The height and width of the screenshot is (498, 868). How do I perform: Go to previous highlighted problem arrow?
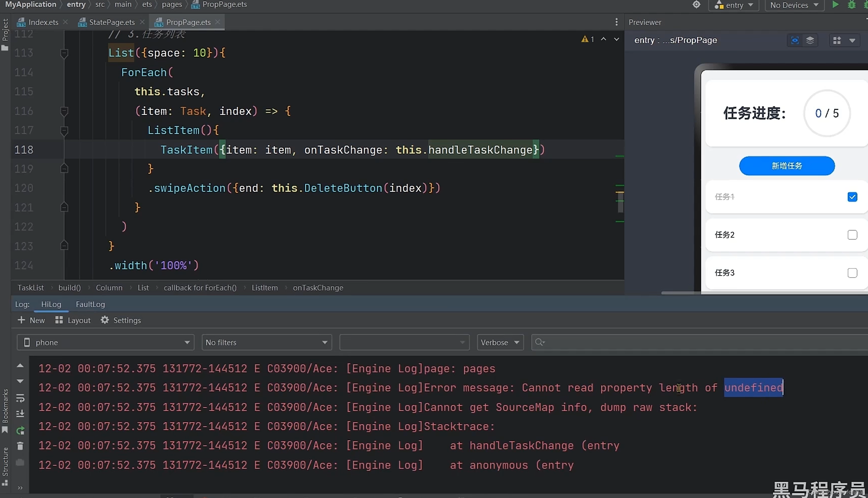point(603,39)
